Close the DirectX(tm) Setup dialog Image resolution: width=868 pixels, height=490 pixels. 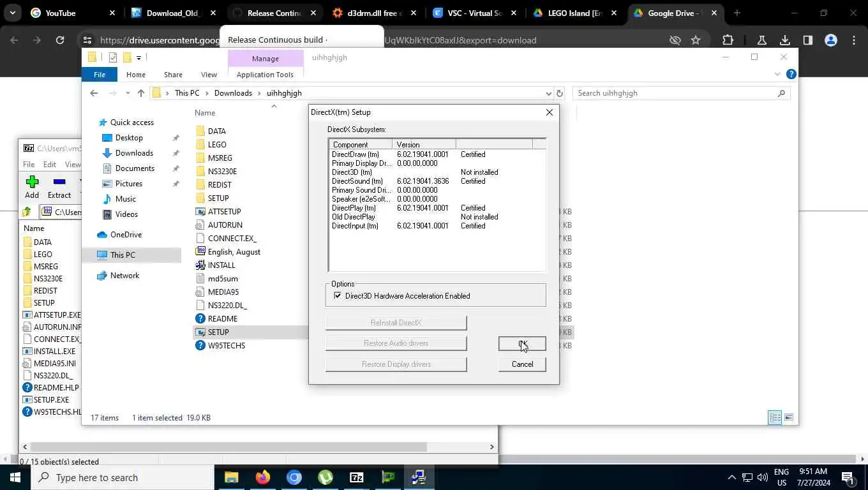click(550, 112)
